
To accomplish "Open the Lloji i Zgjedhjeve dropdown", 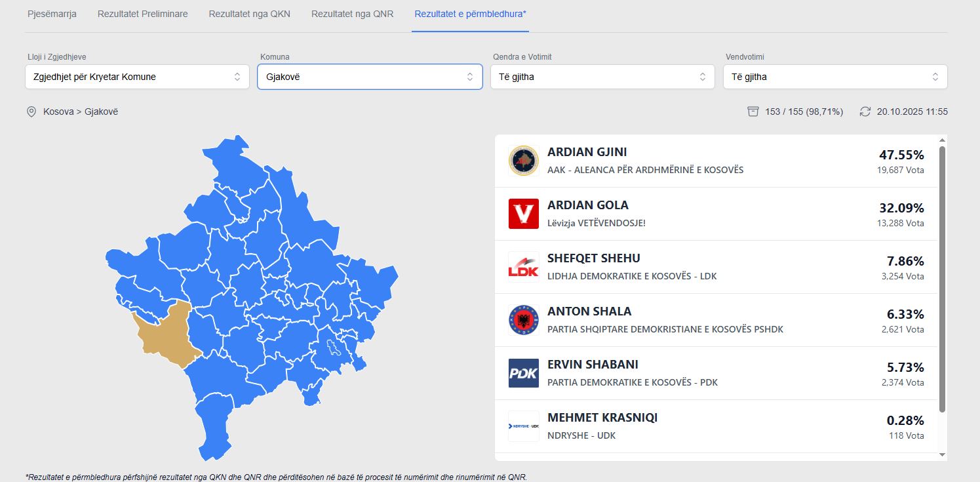I will [136, 77].
